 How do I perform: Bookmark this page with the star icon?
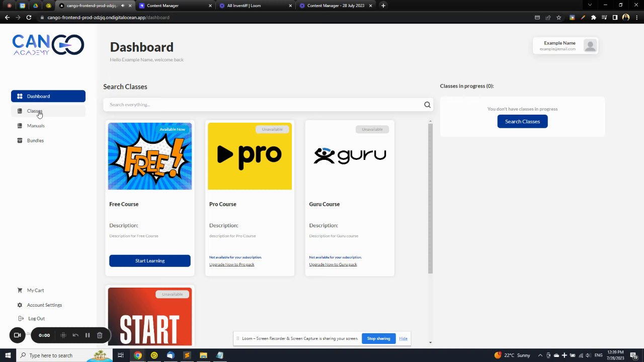[x=558, y=17]
